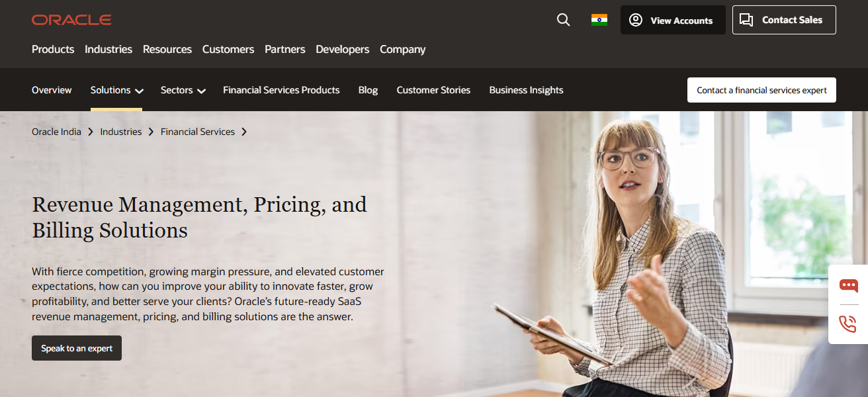Image resolution: width=868 pixels, height=397 pixels.
Task: Navigate to Industries via breadcrumb
Action: point(121,132)
